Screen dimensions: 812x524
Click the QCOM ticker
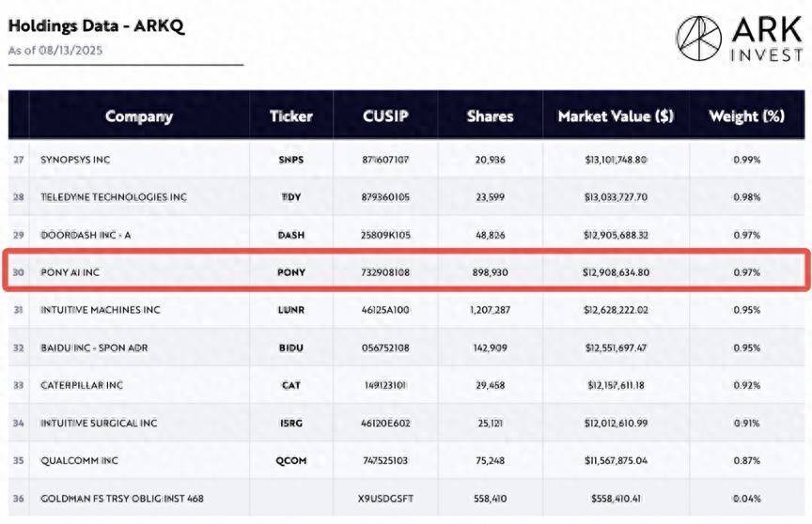pyautogui.click(x=291, y=460)
